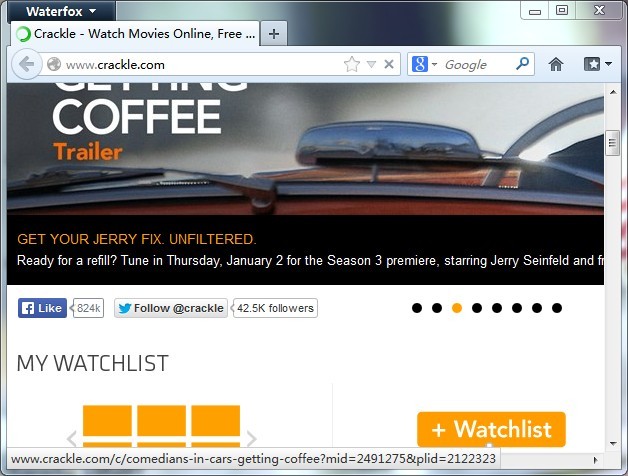Follow @crackle on Twitter
The height and width of the screenshot is (476, 628).
click(171, 308)
